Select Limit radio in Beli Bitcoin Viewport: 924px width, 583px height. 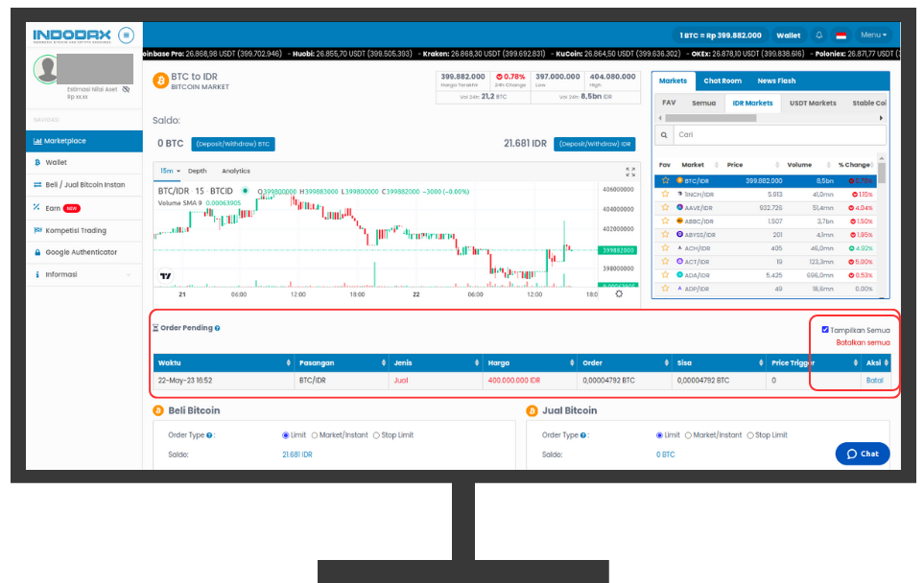tap(286, 435)
